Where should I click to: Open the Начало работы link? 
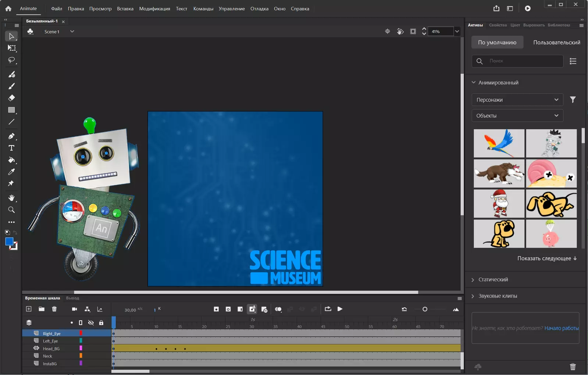(x=562, y=328)
